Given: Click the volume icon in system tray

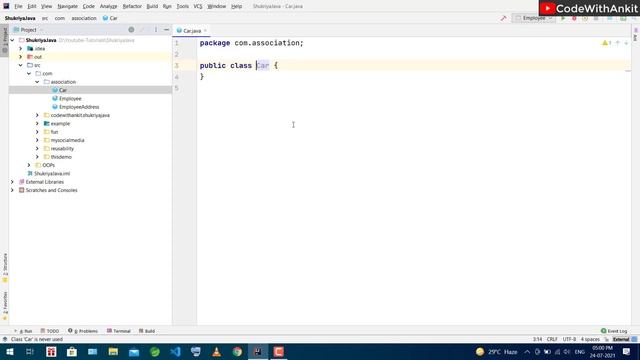Looking at the screenshot, I should click(567, 352).
